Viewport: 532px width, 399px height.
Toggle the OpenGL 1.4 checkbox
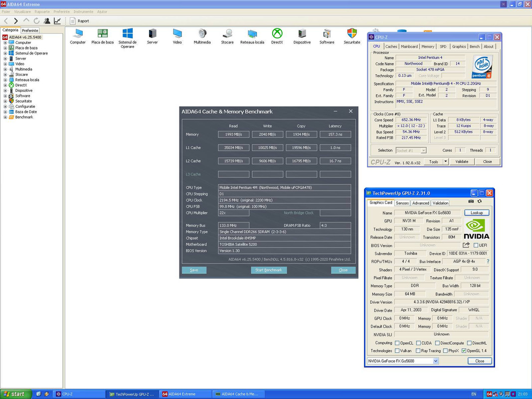click(x=464, y=351)
